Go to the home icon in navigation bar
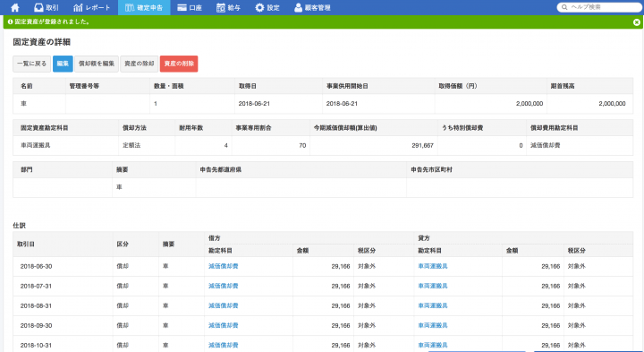Image resolution: width=644 pixels, height=352 pixels. pos(15,7)
